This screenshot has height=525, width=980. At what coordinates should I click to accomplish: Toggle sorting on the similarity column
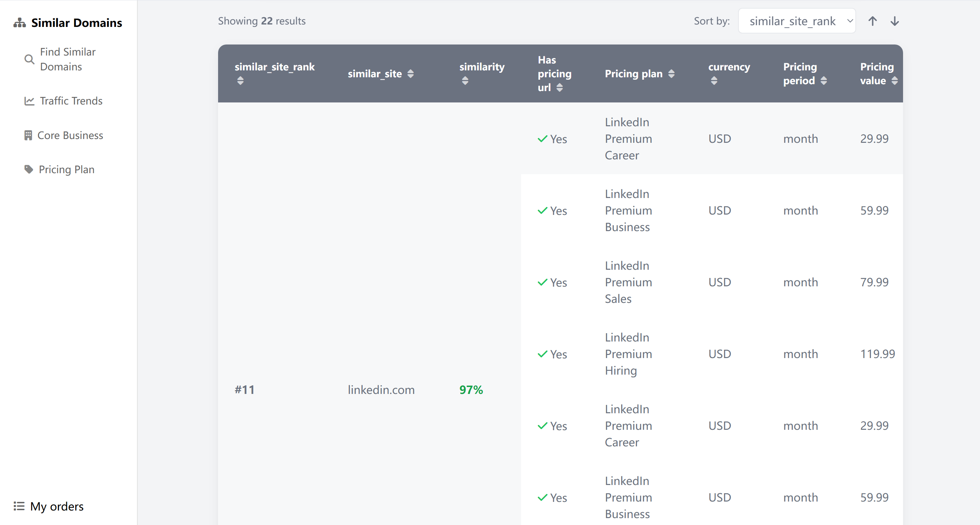(x=465, y=81)
